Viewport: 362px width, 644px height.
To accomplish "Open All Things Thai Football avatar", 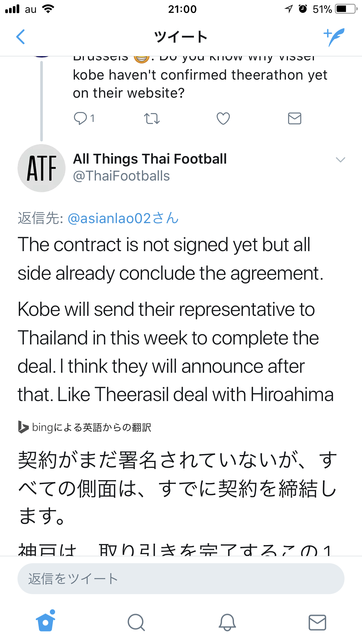I will (42, 168).
